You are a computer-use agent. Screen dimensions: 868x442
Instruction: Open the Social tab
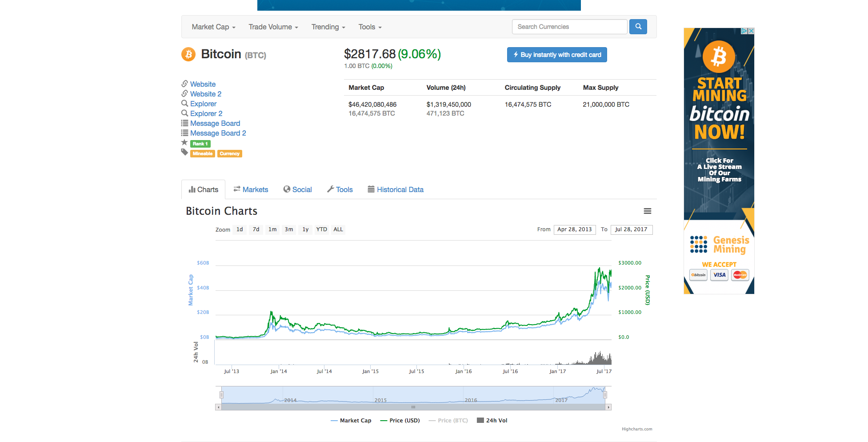click(298, 189)
